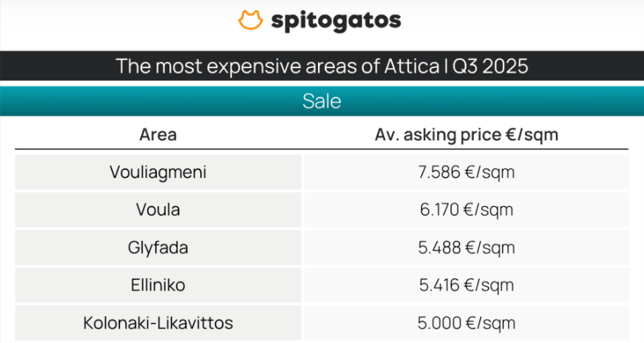
Task: Click the divider line under column headers
Action: (x=322, y=149)
